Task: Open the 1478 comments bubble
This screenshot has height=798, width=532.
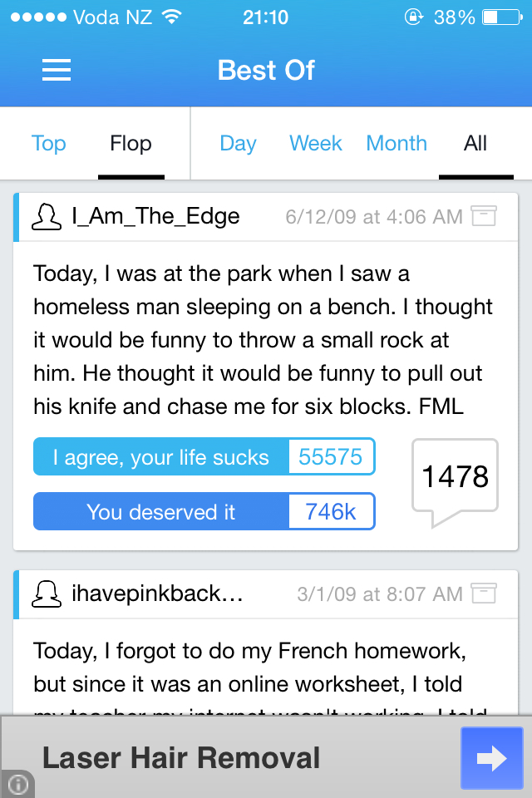Action: pyautogui.click(x=455, y=479)
